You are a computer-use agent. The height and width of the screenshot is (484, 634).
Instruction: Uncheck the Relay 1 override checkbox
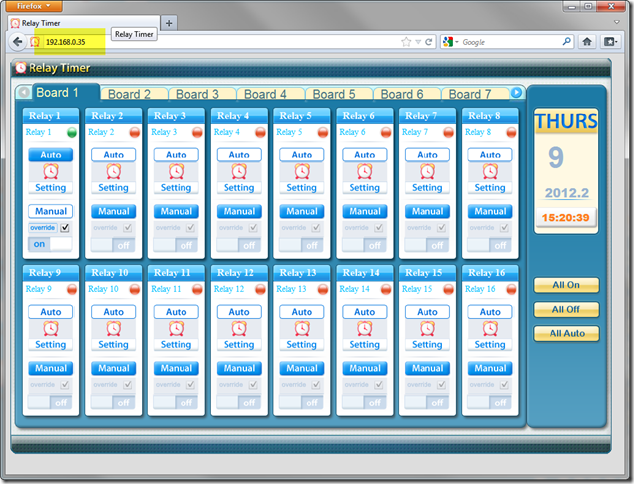[x=65, y=228]
